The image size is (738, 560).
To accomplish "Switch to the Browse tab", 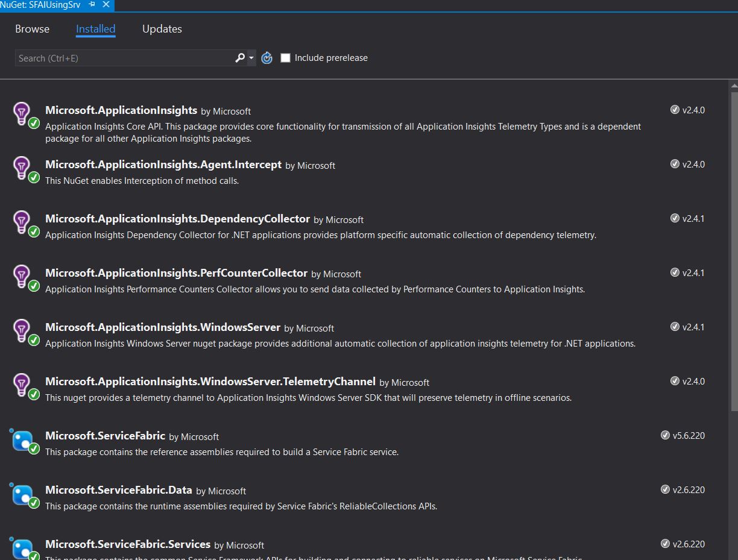I will [33, 29].
